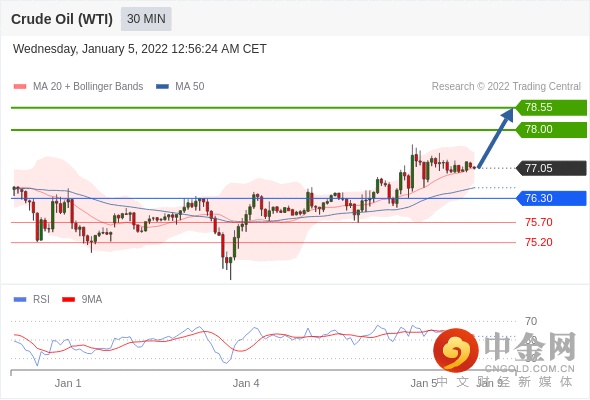This screenshot has width=590, height=400.
Task: Click the RSI legend label
Action: click(x=41, y=300)
